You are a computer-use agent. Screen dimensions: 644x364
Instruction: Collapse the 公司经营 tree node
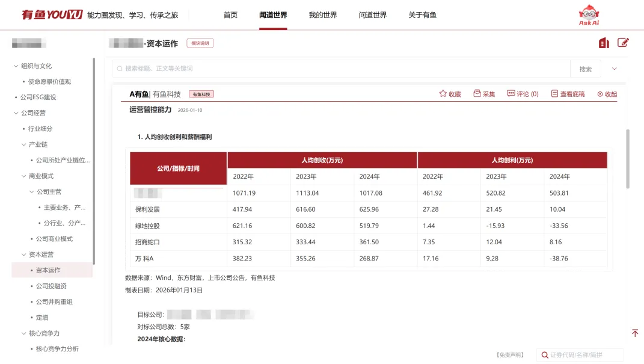[x=16, y=113]
